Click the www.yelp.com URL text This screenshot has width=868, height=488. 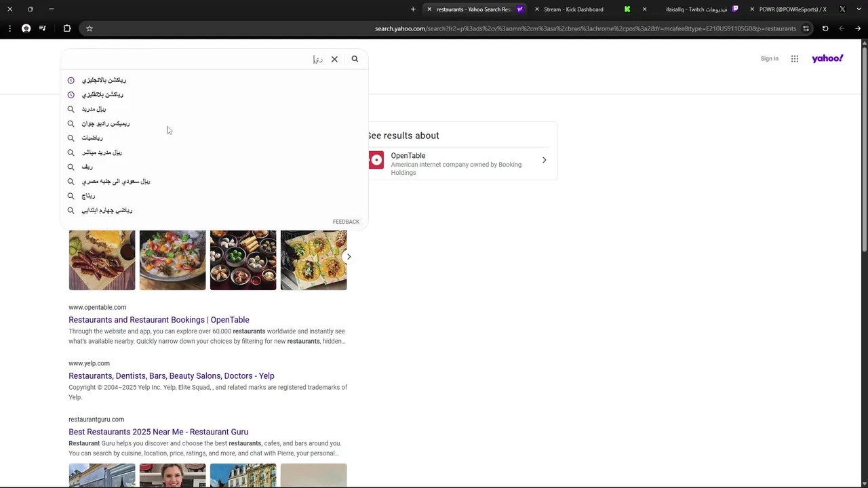pos(89,363)
